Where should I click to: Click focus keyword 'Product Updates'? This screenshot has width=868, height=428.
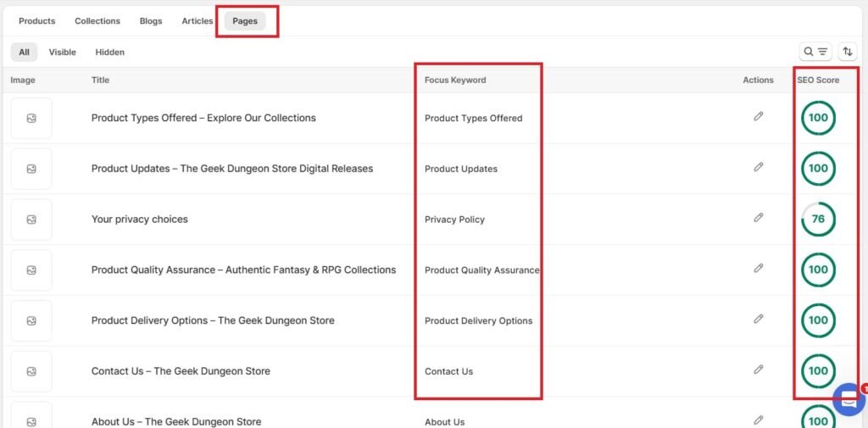pos(460,169)
